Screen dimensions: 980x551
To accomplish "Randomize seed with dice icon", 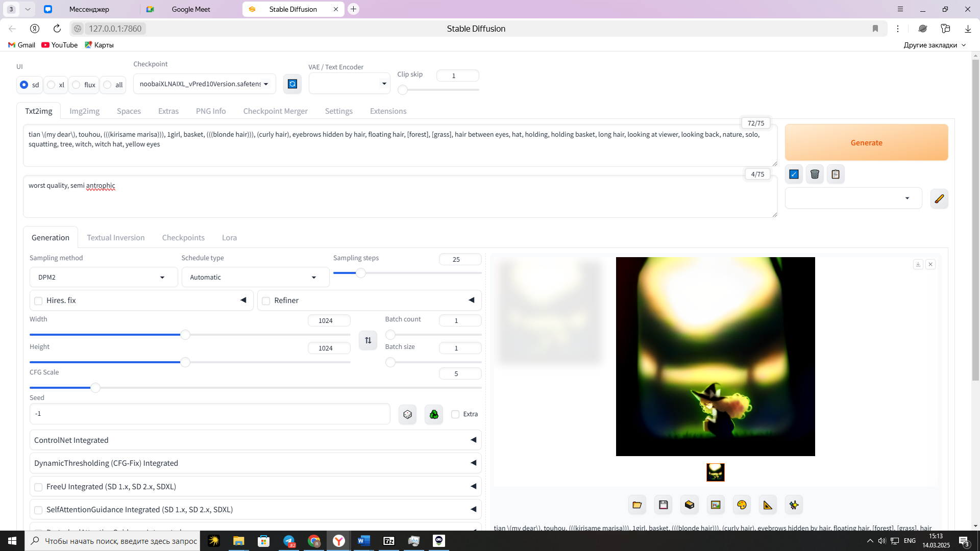I will pyautogui.click(x=407, y=414).
